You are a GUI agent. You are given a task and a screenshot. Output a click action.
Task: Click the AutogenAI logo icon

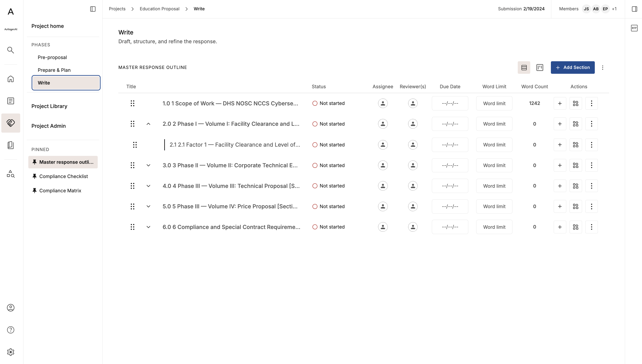[11, 11]
